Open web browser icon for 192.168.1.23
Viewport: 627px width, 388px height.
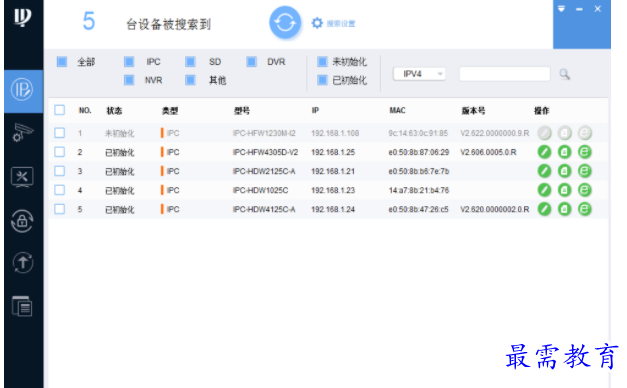[x=585, y=190]
